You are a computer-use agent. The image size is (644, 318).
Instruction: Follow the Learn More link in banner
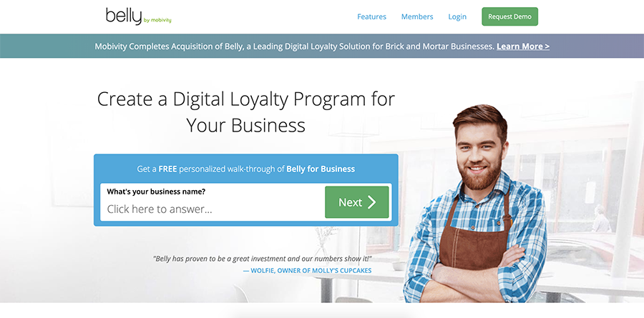[523, 46]
